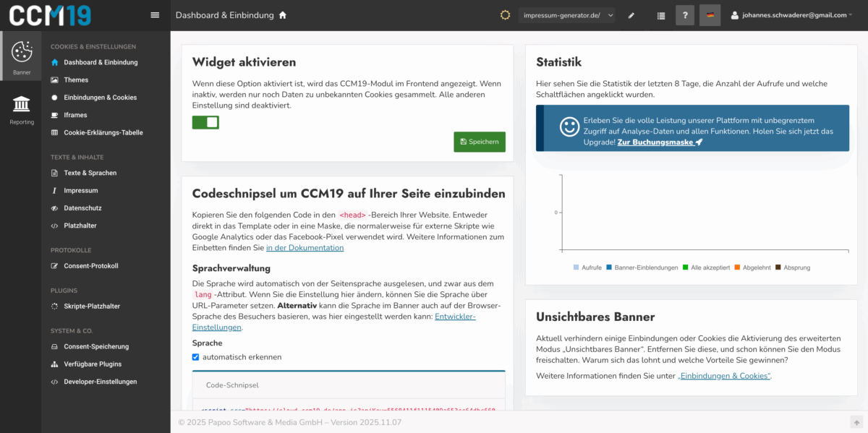Open the impressum-generator.de domain dropdown
This screenshot has height=433, width=868.
click(x=567, y=15)
